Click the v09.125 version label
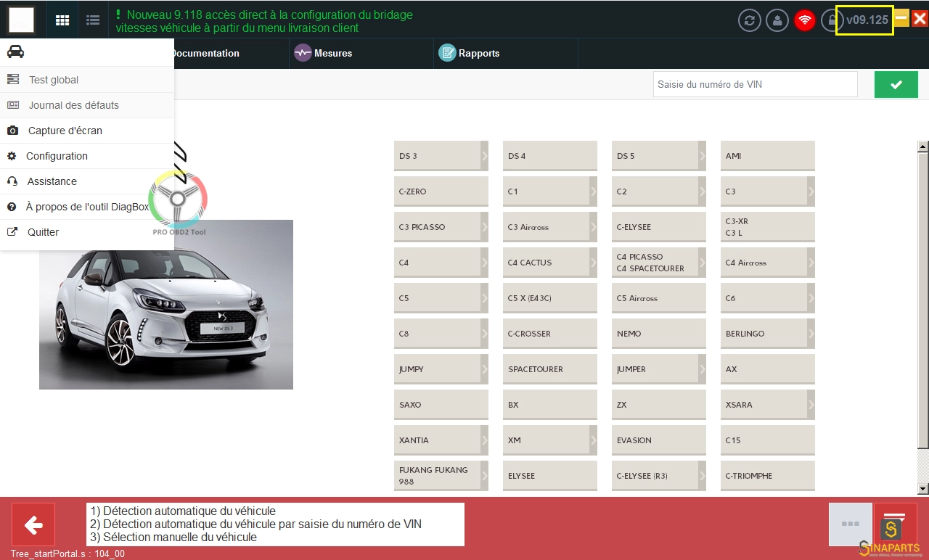This screenshot has width=929, height=560. pyautogui.click(x=867, y=20)
